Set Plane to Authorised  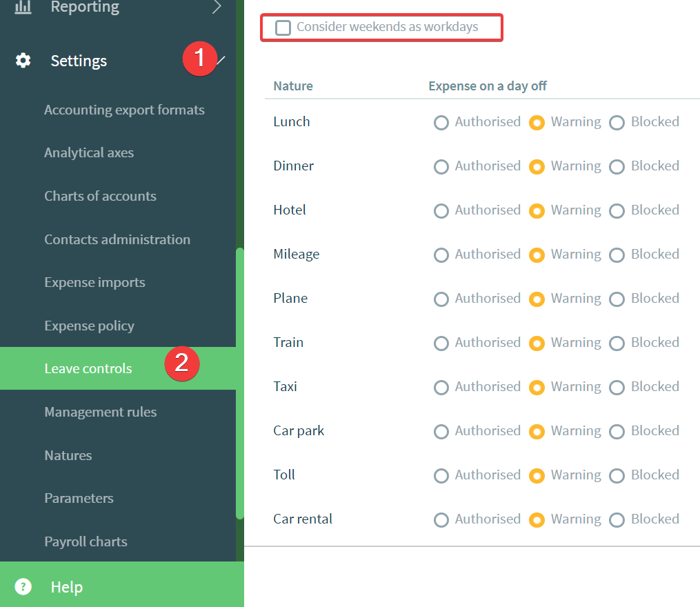[x=441, y=299]
